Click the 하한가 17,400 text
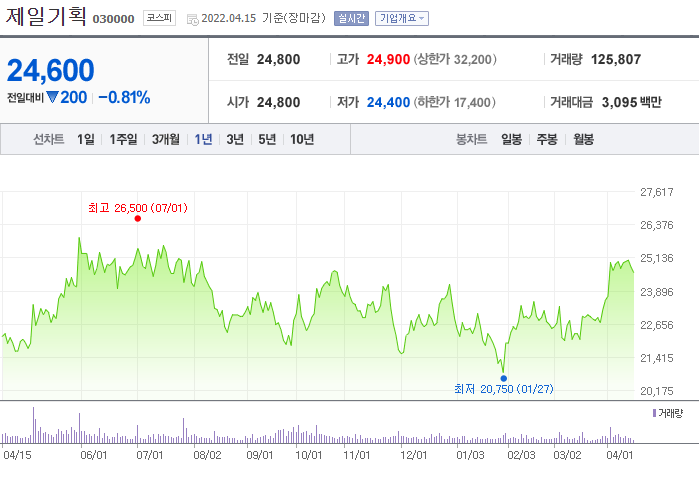Viewport: 699px width, 483px height. [x=454, y=102]
